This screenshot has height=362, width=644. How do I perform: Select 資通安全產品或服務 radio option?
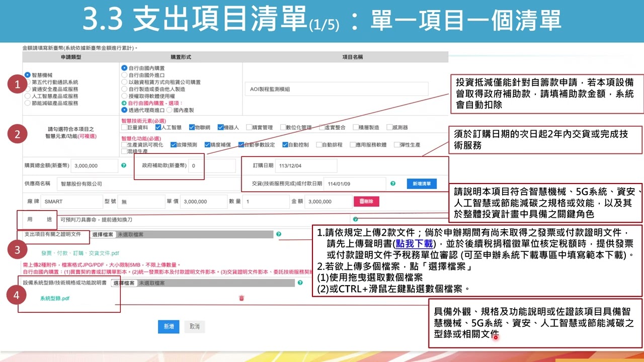coord(27,89)
